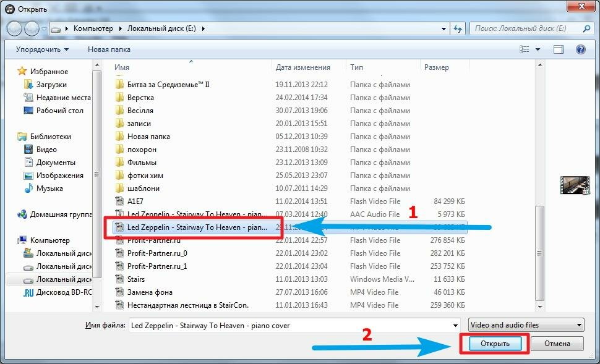Click the refresh address bar icon
Image resolution: width=600 pixels, height=364 pixels.
click(x=458, y=28)
